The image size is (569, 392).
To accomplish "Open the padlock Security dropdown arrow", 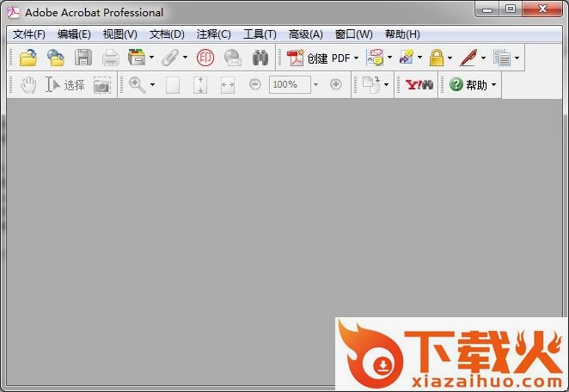I will point(450,58).
